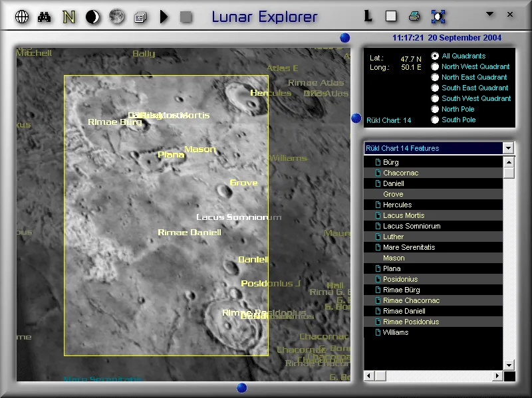The width and height of the screenshot is (532, 398).
Task: Click the Rimae Atlas map label
Action: [x=316, y=82]
